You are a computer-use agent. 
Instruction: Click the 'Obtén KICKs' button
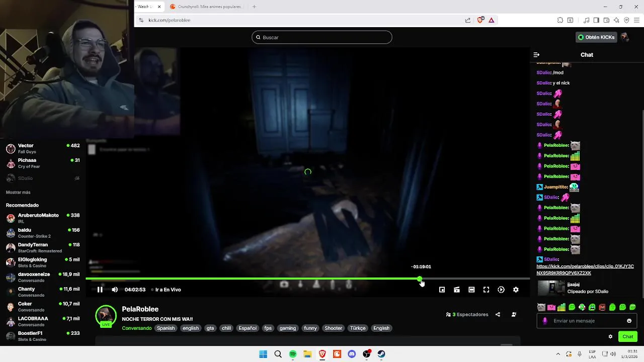[596, 37]
